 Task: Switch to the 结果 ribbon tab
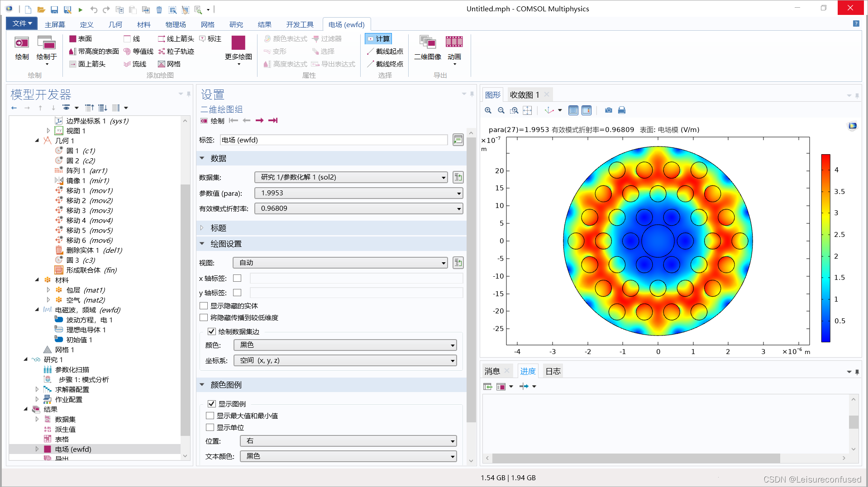point(264,24)
